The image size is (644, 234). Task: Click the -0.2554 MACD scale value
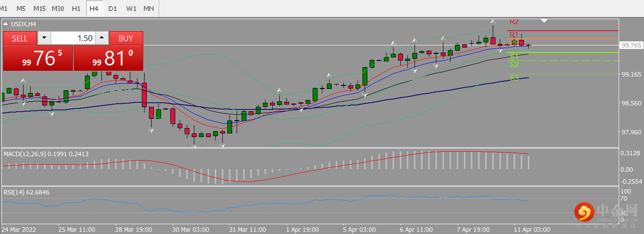click(x=631, y=182)
